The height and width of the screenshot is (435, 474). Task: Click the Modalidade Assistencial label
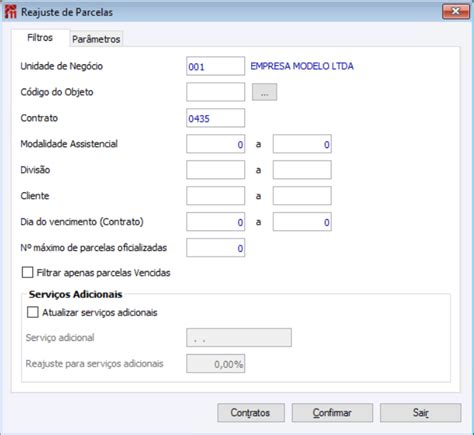(x=69, y=144)
